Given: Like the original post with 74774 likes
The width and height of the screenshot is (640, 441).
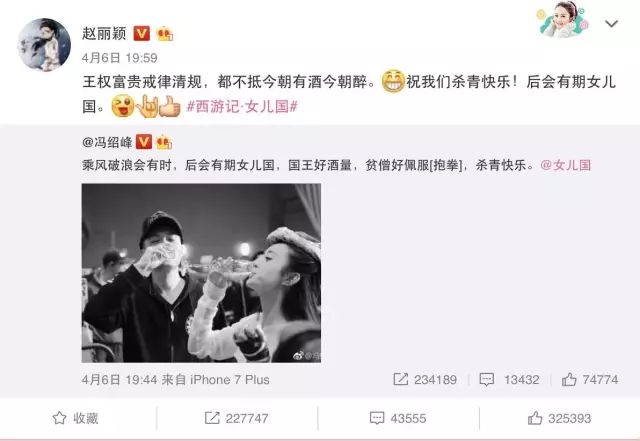Looking at the screenshot, I should [x=590, y=379].
